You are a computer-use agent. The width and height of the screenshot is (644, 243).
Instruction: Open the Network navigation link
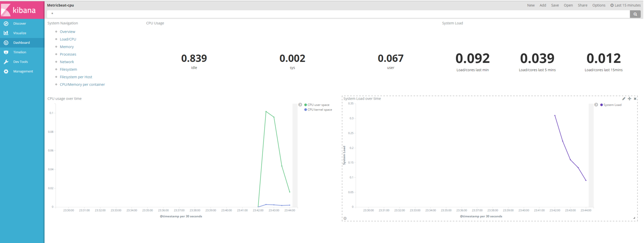pos(67,62)
